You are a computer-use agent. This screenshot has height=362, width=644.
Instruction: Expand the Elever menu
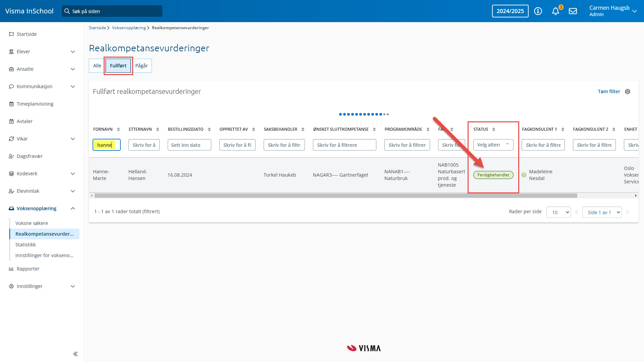tap(73, 52)
